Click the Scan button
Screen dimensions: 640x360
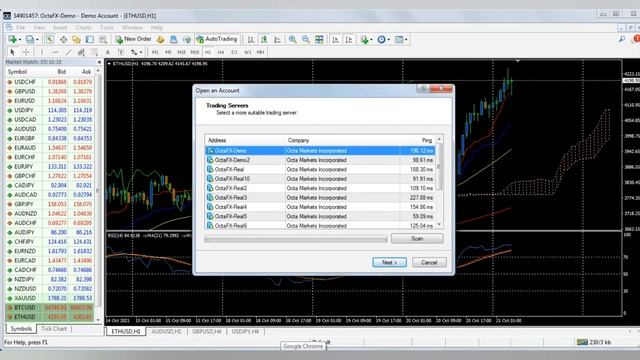[x=417, y=238]
